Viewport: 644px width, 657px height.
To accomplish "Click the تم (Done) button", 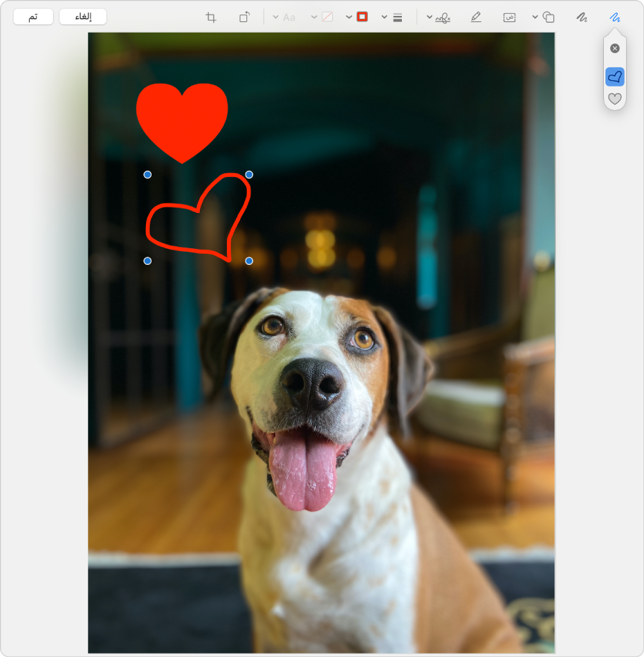I will pyautogui.click(x=33, y=17).
